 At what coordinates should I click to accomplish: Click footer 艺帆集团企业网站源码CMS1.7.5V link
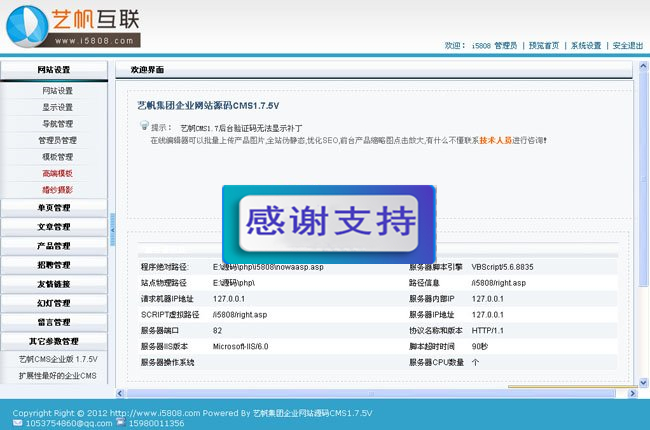point(312,413)
